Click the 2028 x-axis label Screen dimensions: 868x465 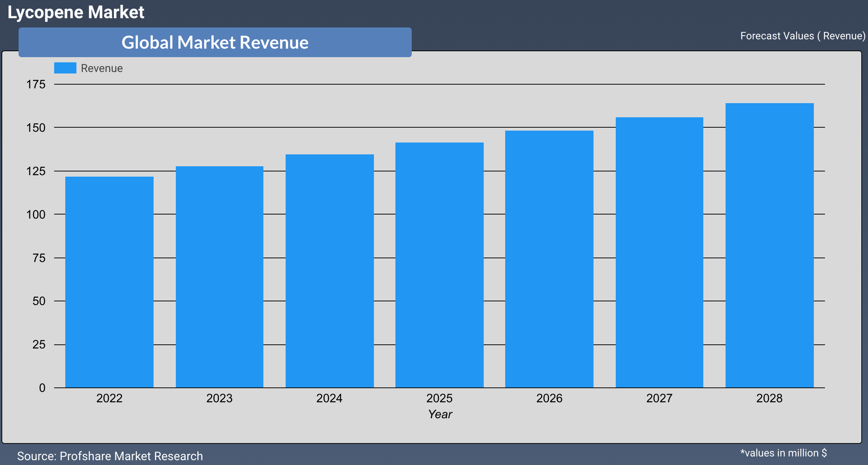click(x=769, y=398)
